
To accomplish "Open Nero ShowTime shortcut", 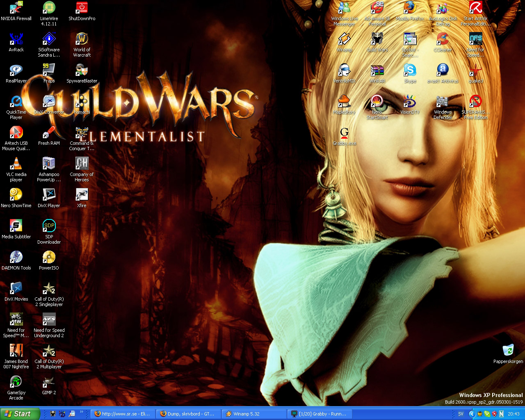I will [16, 199].
